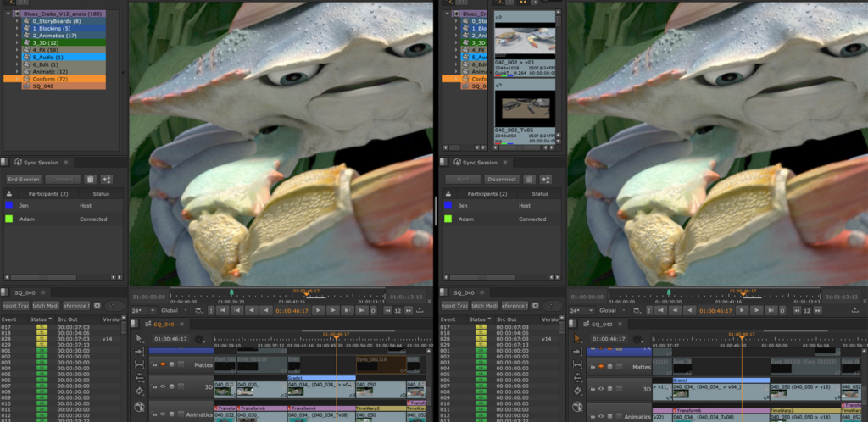Image resolution: width=868 pixels, height=422 pixels.
Task: Open the soft effects tool in right window
Action: coord(577,407)
